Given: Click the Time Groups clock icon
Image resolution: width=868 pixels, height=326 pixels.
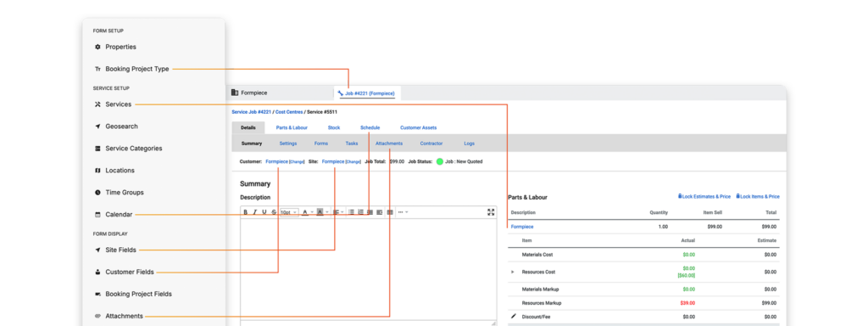Looking at the screenshot, I should point(98,193).
